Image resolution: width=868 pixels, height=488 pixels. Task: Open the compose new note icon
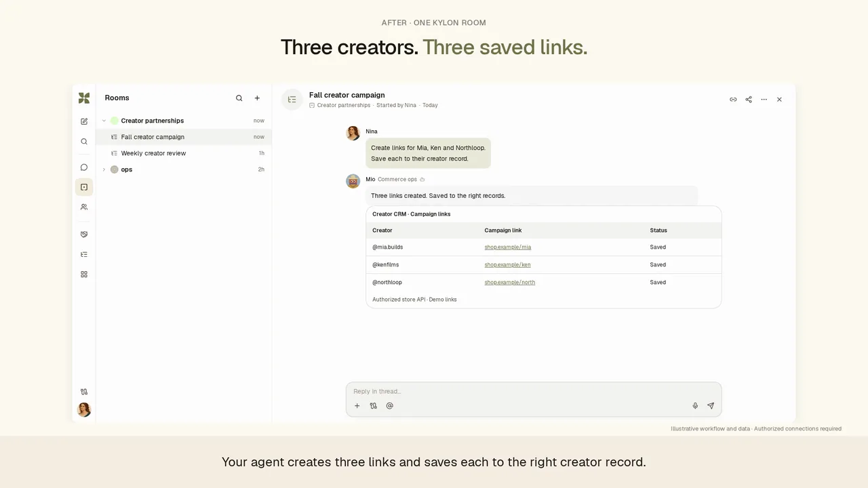84,121
